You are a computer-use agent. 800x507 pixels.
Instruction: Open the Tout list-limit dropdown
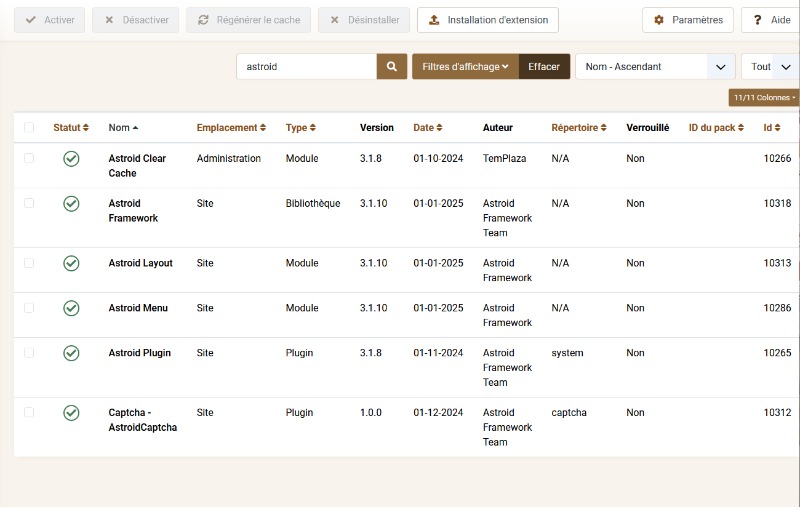coord(770,67)
